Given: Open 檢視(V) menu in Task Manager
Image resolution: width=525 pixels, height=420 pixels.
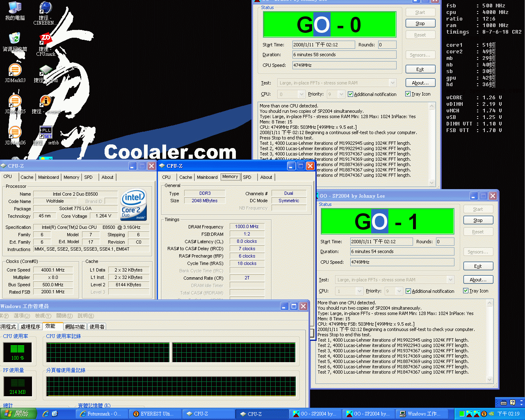Looking at the screenshot, I should pos(43,316).
